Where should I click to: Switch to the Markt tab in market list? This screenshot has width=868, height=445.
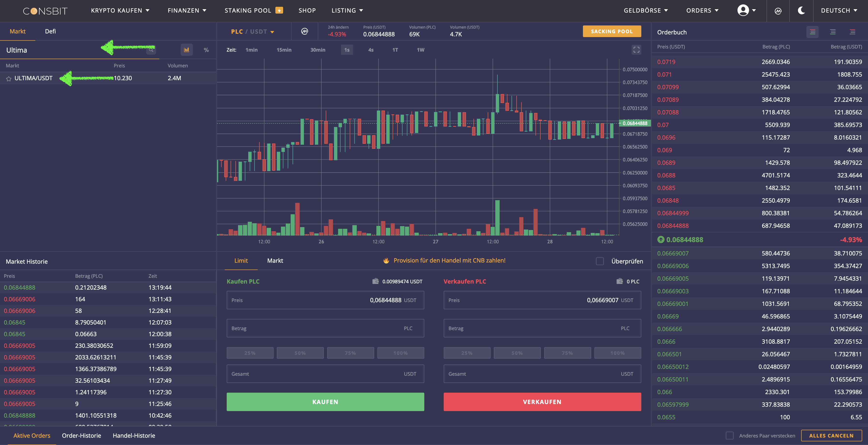(17, 31)
